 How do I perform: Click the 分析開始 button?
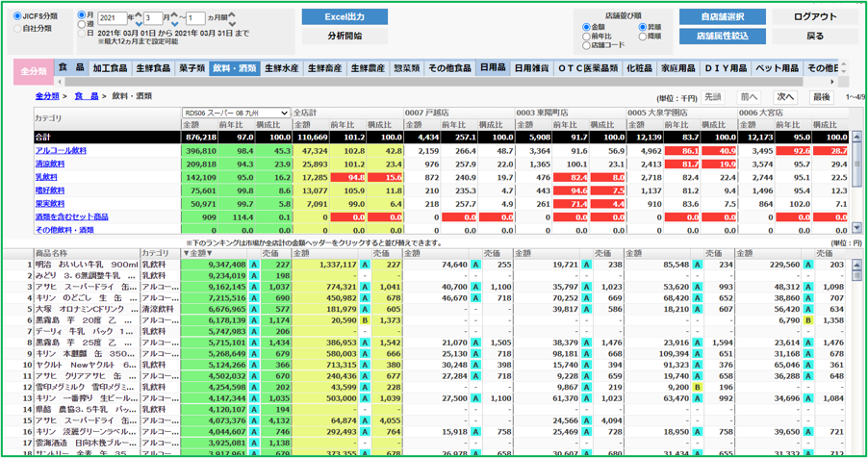click(345, 36)
